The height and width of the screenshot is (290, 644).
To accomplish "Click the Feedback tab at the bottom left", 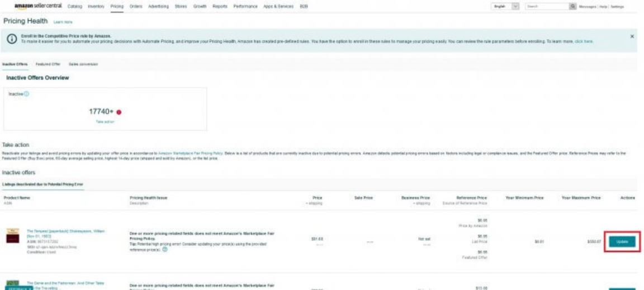I will 19,288.
